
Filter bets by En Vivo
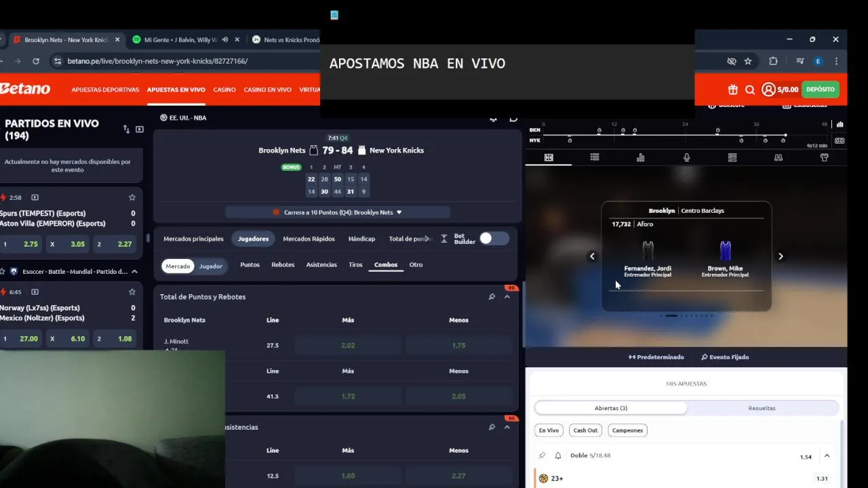click(x=549, y=430)
